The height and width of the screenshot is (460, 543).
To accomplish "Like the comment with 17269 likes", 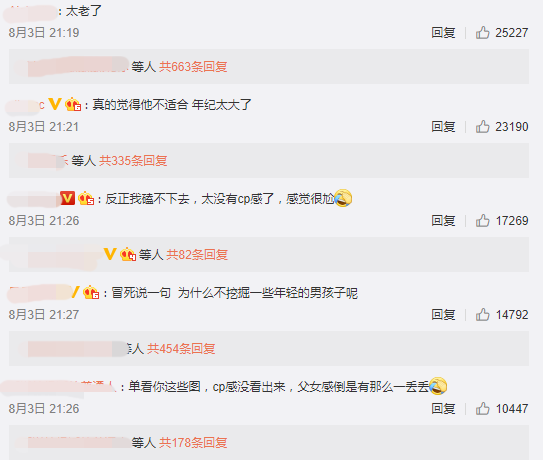I will pyautogui.click(x=482, y=221).
